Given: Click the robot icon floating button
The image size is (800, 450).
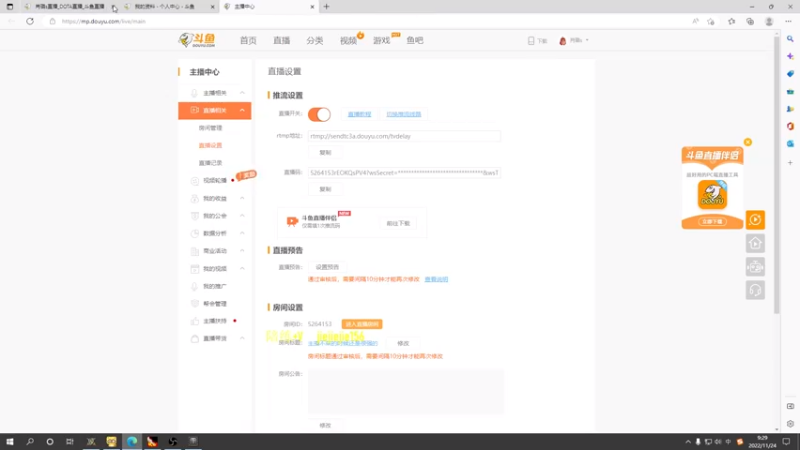Looking at the screenshot, I should click(x=756, y=267).
